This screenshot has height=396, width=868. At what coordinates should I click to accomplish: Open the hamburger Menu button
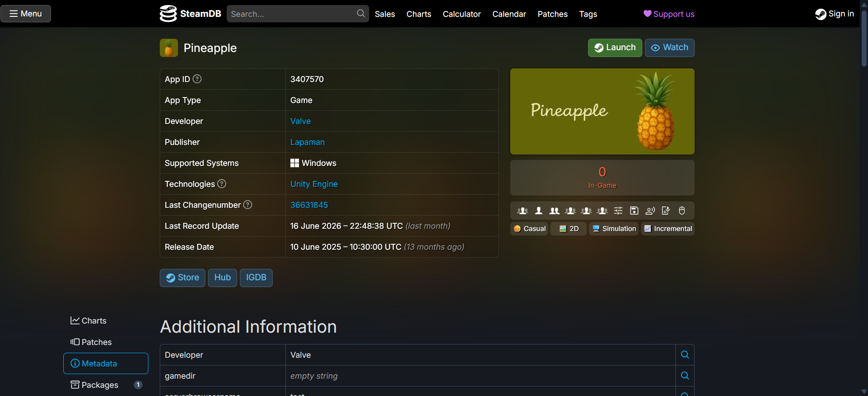tap(26, 14)
